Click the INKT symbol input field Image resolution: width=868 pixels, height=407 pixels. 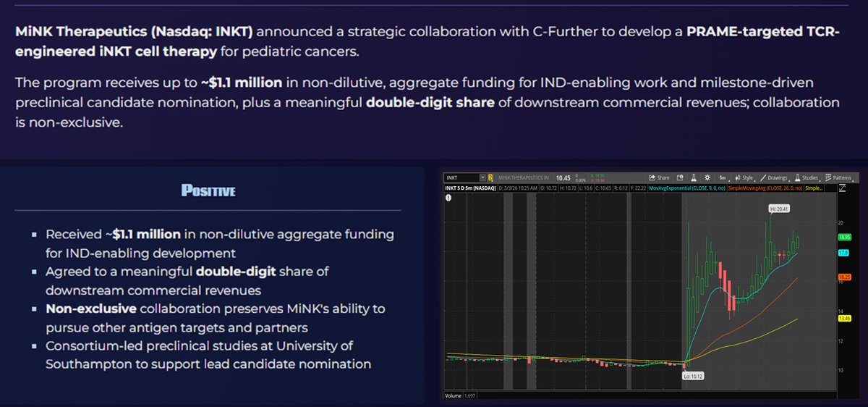click(461, 177)
